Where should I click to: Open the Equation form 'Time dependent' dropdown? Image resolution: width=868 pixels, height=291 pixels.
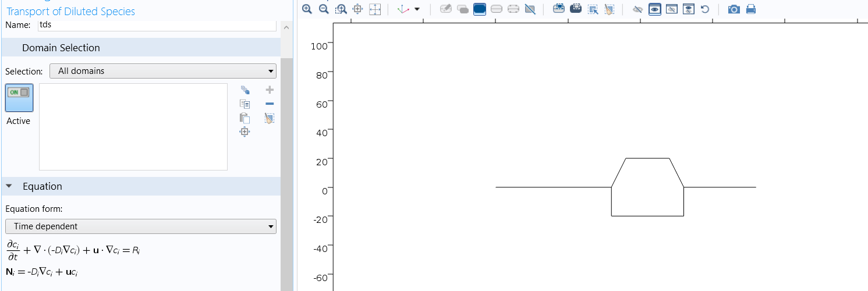pos(140,226)
